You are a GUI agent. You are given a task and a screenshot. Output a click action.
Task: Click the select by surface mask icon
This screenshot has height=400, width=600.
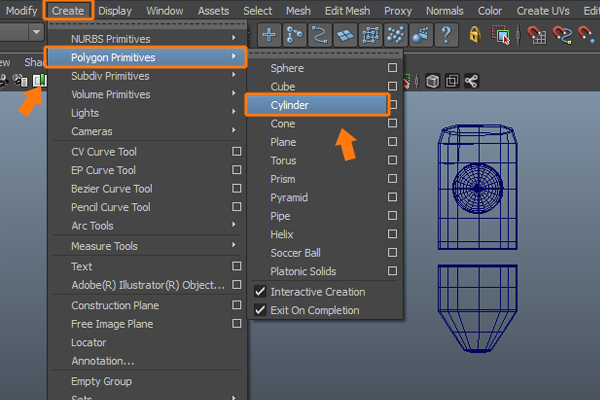345,35
